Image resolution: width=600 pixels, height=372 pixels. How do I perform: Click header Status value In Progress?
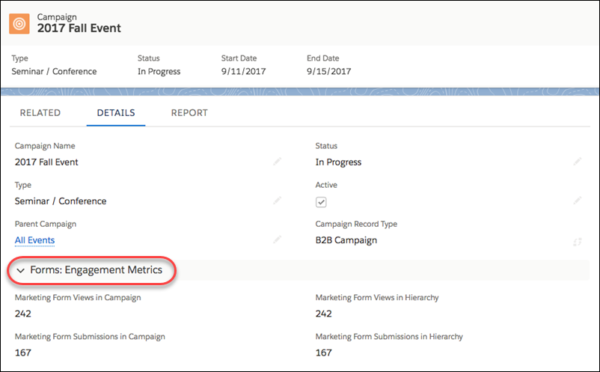[159, 72]
